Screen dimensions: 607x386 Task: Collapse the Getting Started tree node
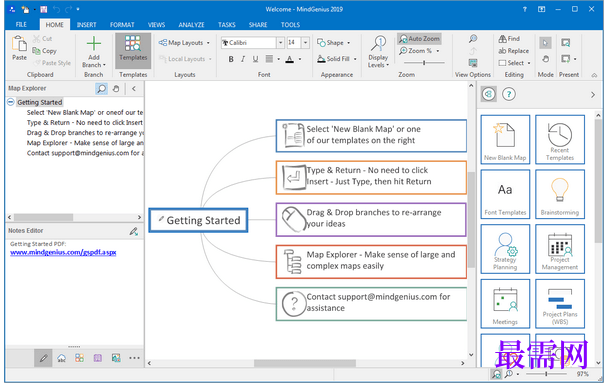(x=11, y=102)
